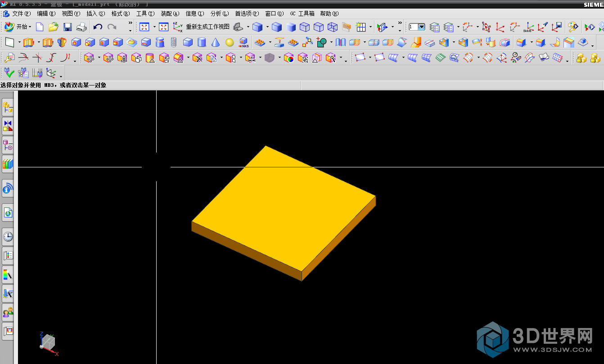Select the Extrude tool
Image resolution: width=604 pixels, height=364 pixels.
(29, 43)
